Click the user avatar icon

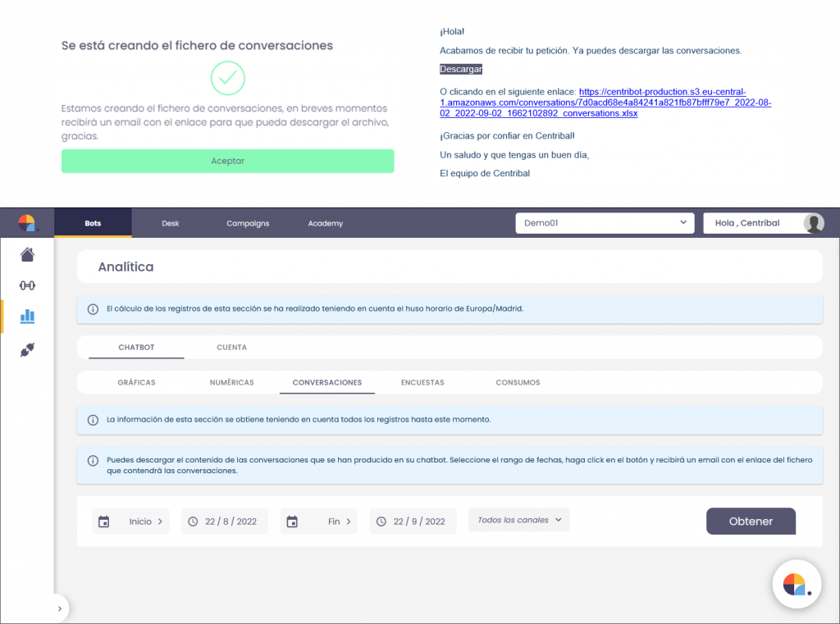coord(813,223)
